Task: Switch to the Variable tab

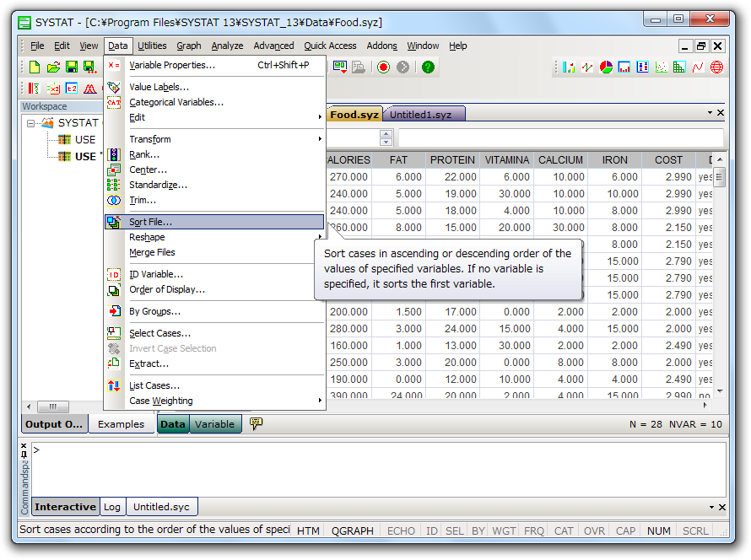Action: pyautogui.click(x=214, y=424)
